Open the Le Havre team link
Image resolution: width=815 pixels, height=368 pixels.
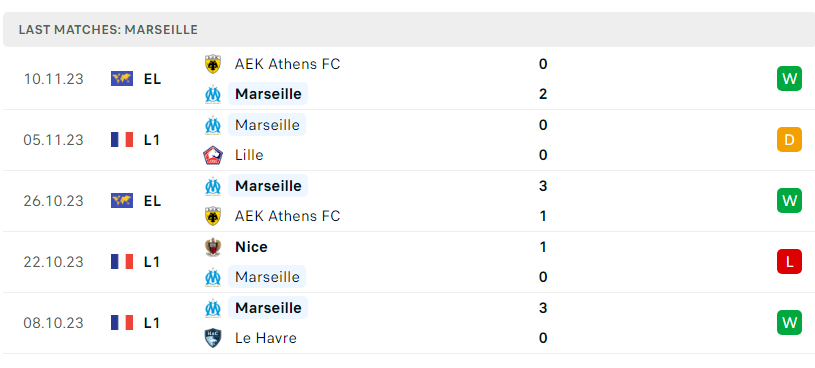click(266, 338)
